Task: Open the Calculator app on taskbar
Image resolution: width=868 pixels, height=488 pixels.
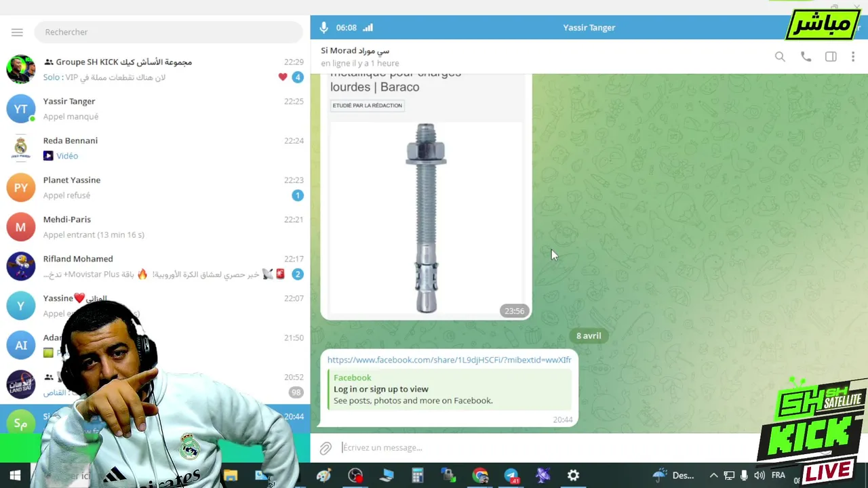Action: pyautogui.click(x=418, y=476)
